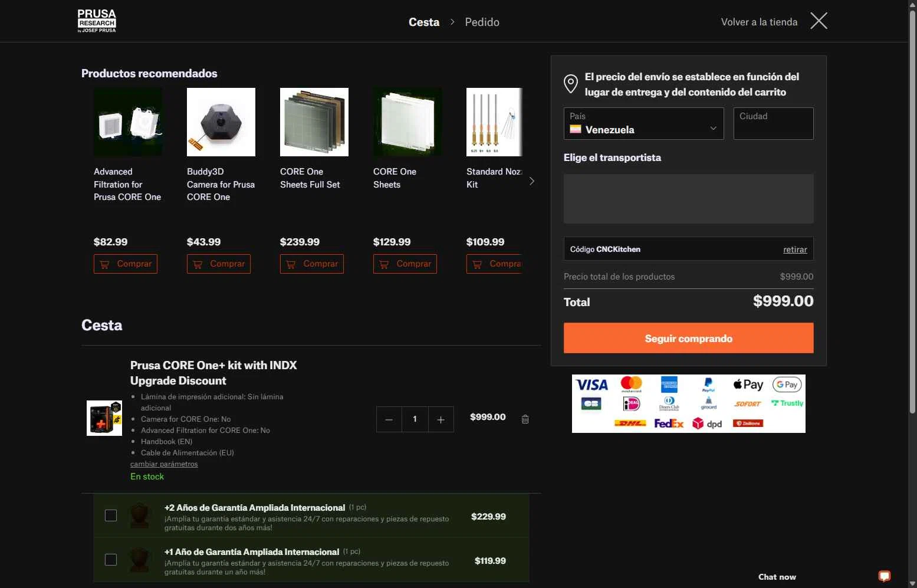Buy the $129.99 CORE One Sheets
917x588 pixels.
[x=405, y=264]
